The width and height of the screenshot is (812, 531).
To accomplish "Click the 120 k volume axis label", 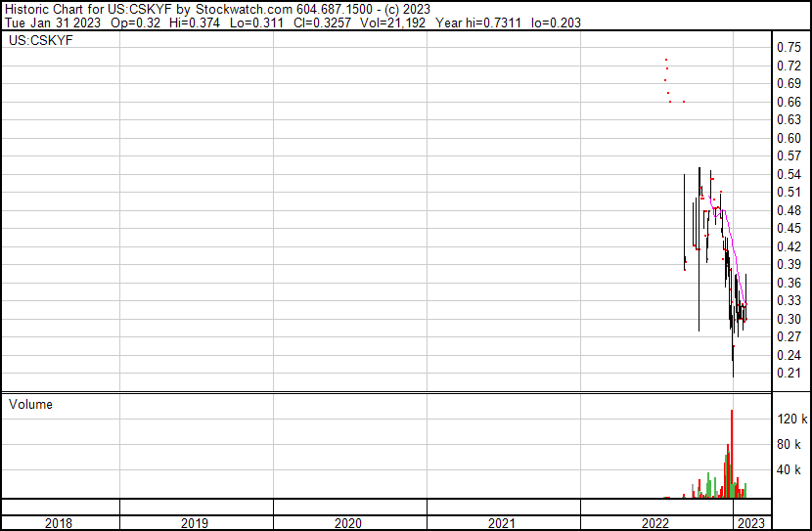I will [791, 419].
